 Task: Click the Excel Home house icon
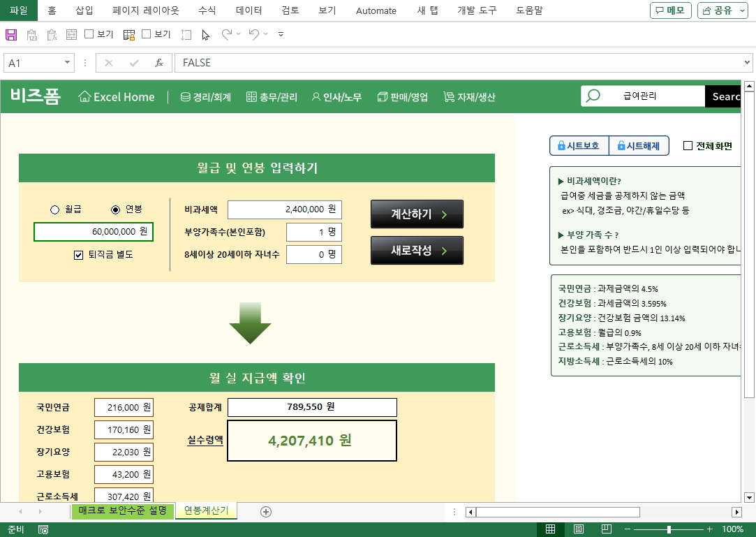[84, 97]
